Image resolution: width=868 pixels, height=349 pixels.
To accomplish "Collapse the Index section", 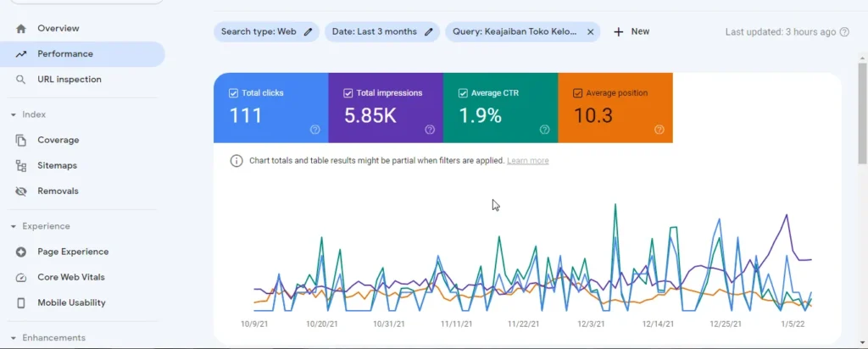I will point(14,115).
